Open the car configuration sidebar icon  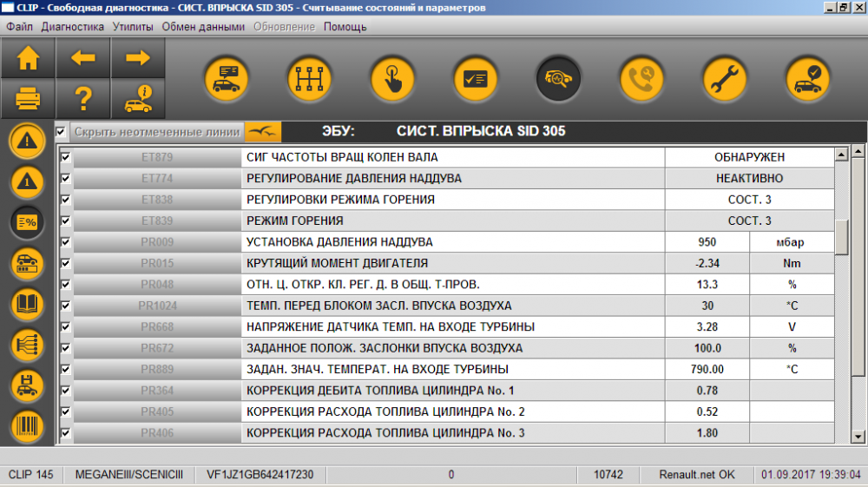coord(27,263)
